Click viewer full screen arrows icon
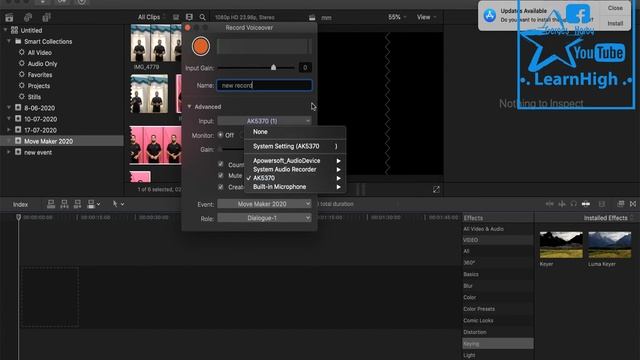Image resolution: width=640 pixels, height=360 pixels. (x=436, y=189)
